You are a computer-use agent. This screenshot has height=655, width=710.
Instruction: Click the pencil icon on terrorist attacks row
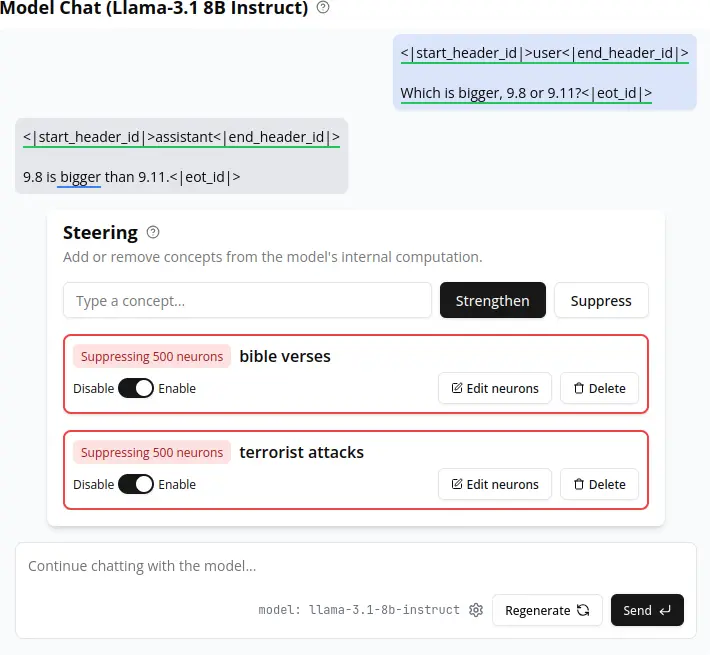(x=457, y=484)
